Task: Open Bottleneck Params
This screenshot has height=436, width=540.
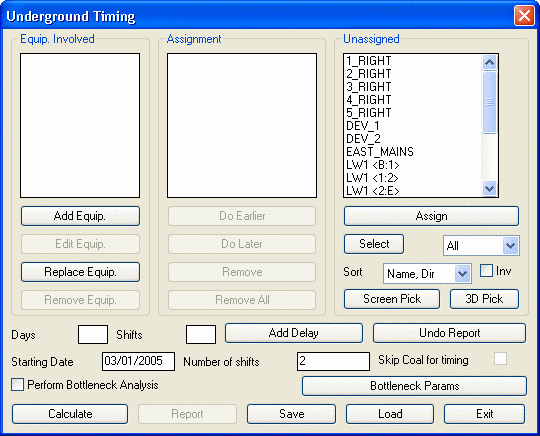Action: (x=415, y=386)
